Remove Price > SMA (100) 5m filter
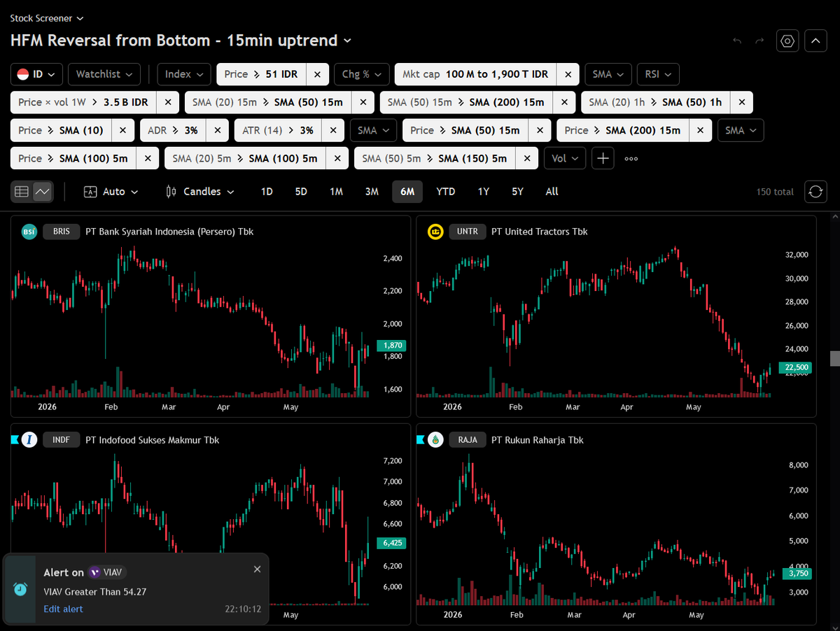This screenshot has height=631, width=840. point(148,158)
